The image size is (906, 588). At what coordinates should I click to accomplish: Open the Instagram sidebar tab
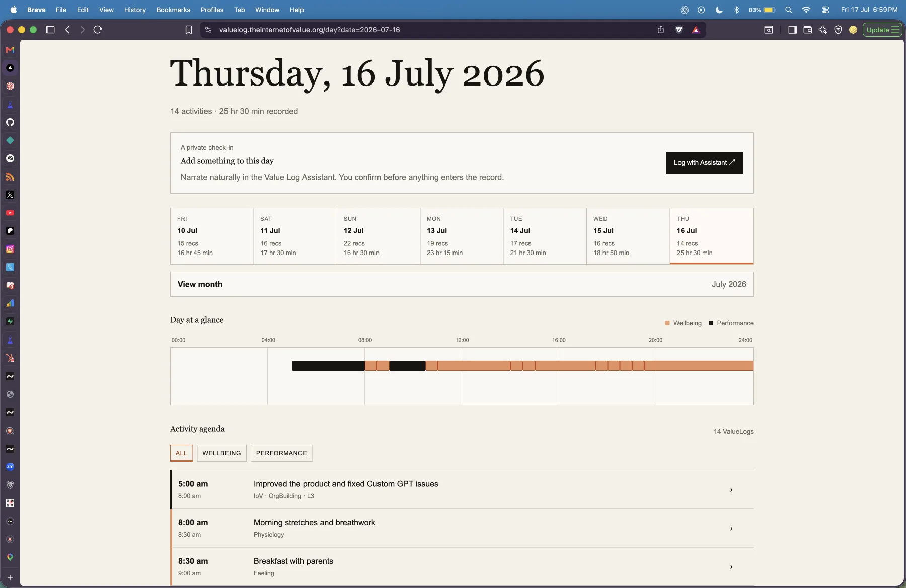click(x=10, y=249)
